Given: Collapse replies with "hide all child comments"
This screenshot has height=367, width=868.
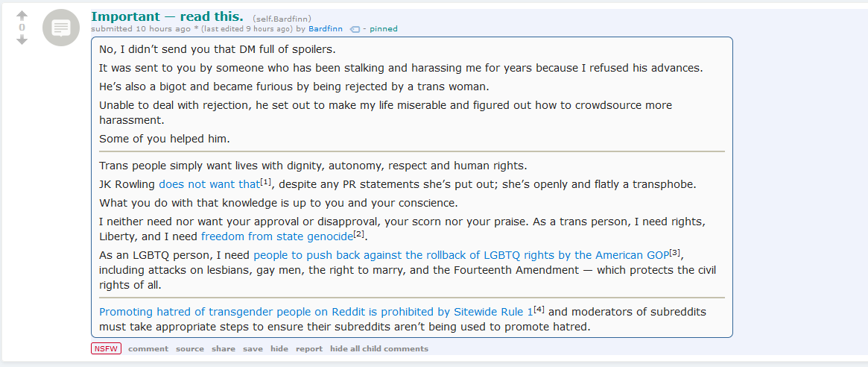Looking at the screenshot, I should [379, 348].
